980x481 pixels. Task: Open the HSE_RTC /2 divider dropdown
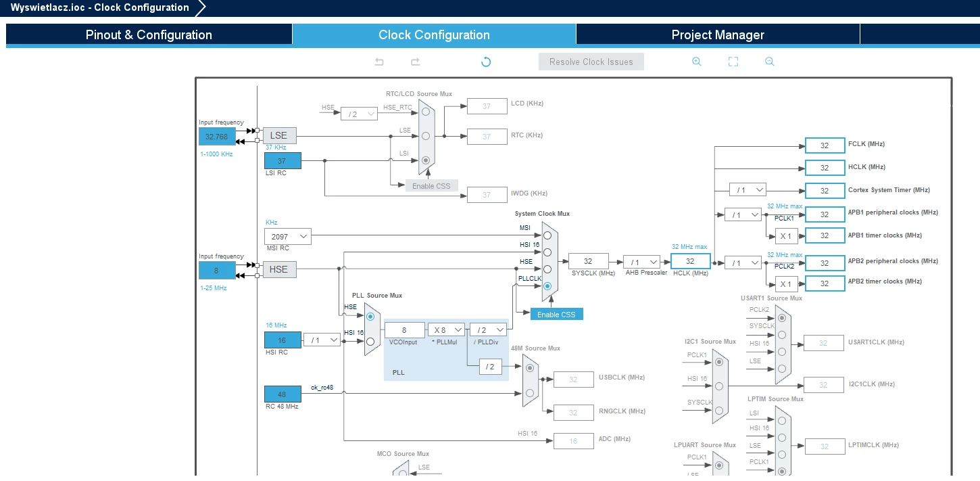(359, 114)
